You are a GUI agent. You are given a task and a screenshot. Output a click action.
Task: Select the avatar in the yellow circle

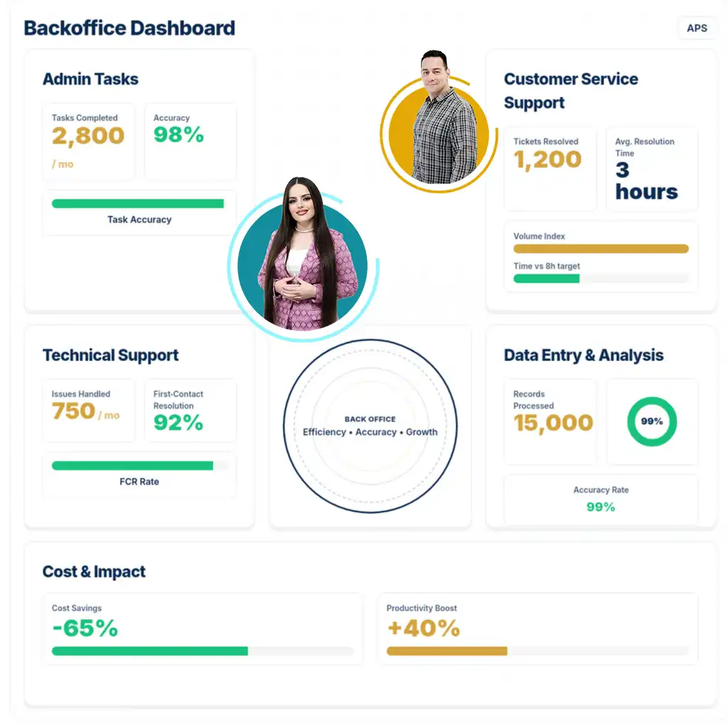tap(435, 132)
